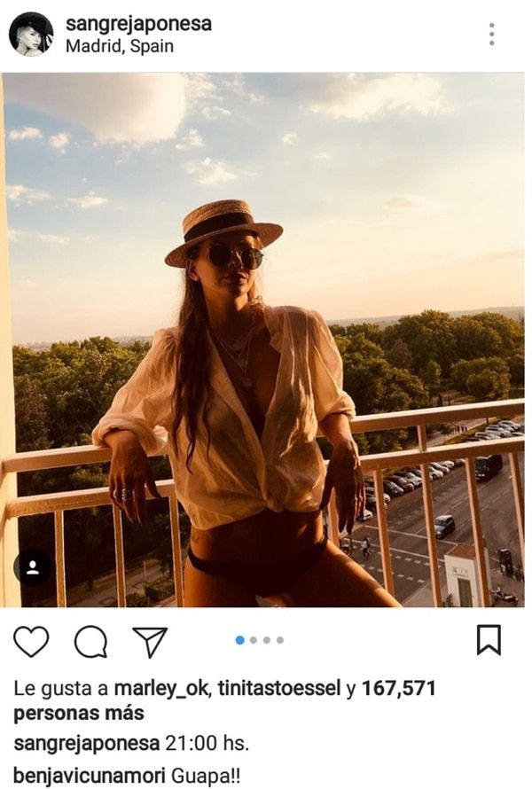Open sangrejaponesa profile picture avatar

coord(31,35)
